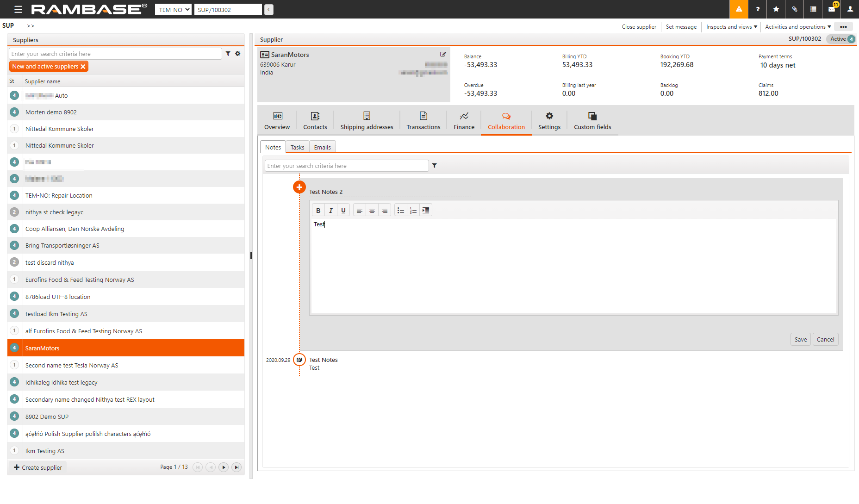Open the alert warning notifications icon
Screen dimensions: 859x504
[739, 9]
